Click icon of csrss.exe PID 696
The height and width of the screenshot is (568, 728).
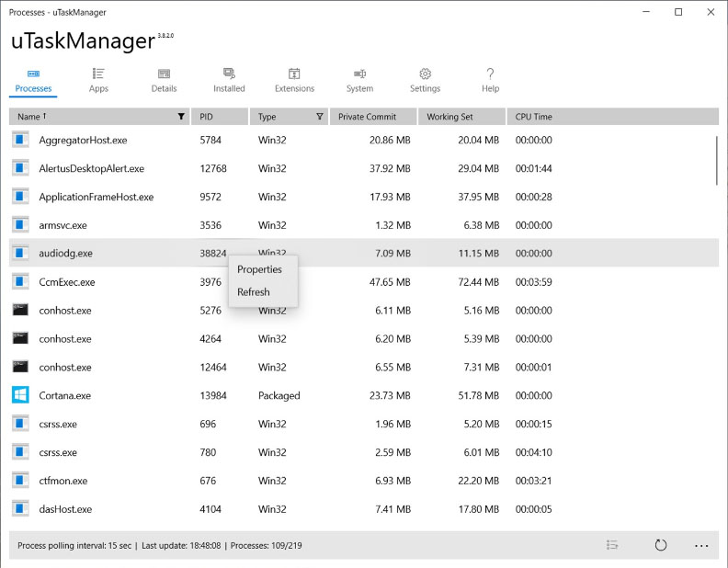click(20, 424)
